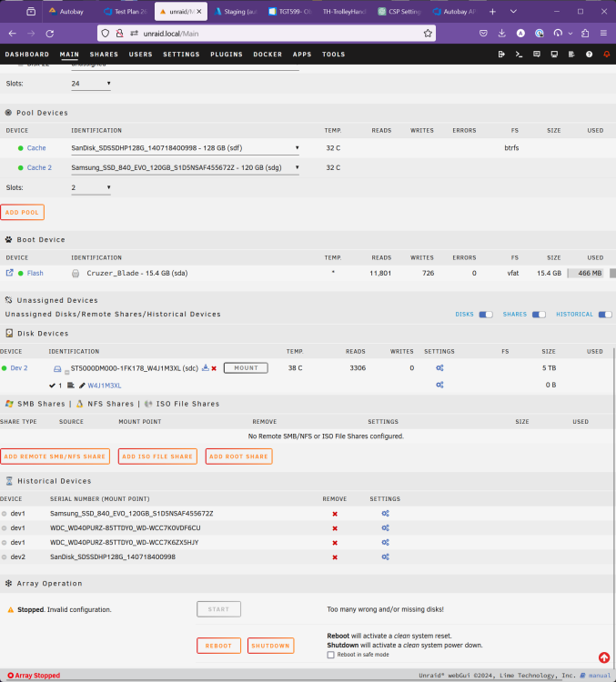
Task: Remove historical SanDisk_SDSSDHP128G device
Action: click(335, 557)
